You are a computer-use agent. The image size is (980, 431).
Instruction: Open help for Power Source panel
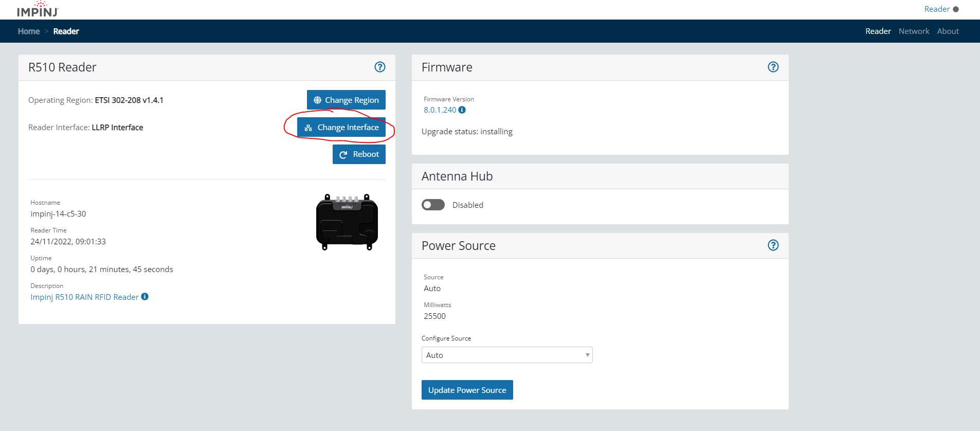pyautogui.click(x=773, y=245)
